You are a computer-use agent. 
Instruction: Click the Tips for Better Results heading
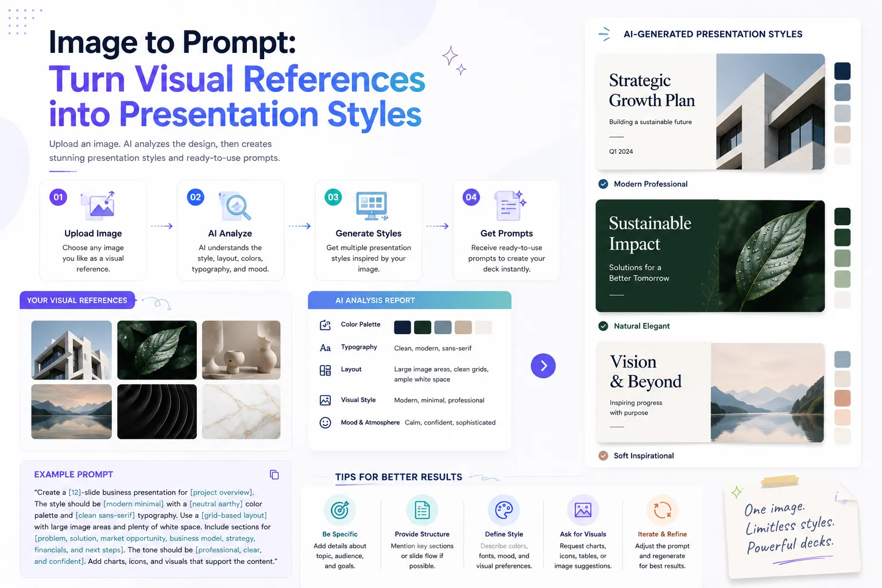pos(399,477)
